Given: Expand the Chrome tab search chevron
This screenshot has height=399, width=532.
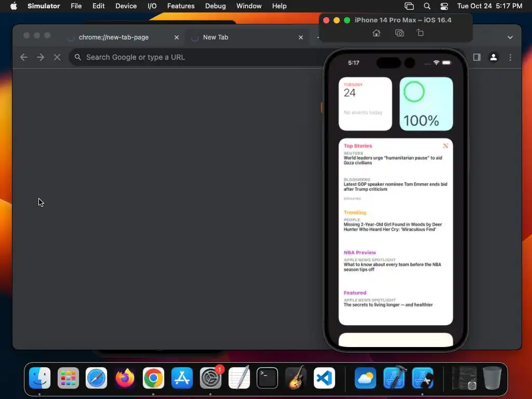Looking at the screenshot, I should 510,37.
